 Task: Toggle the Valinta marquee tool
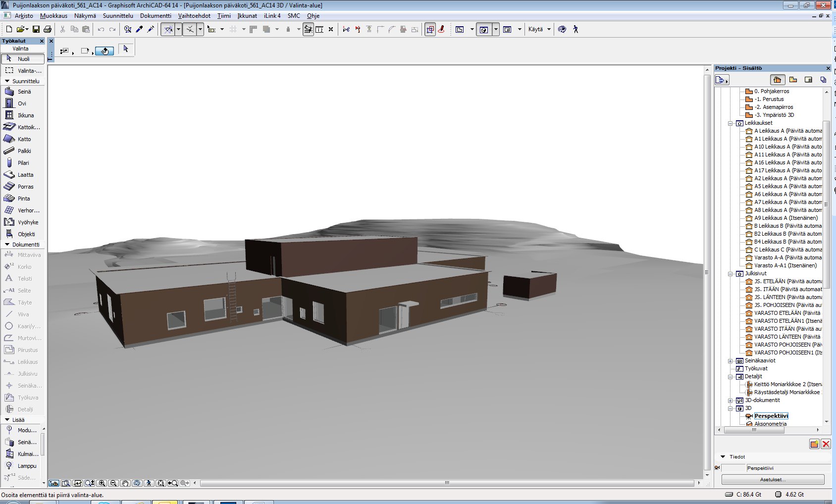pos(23,71)
